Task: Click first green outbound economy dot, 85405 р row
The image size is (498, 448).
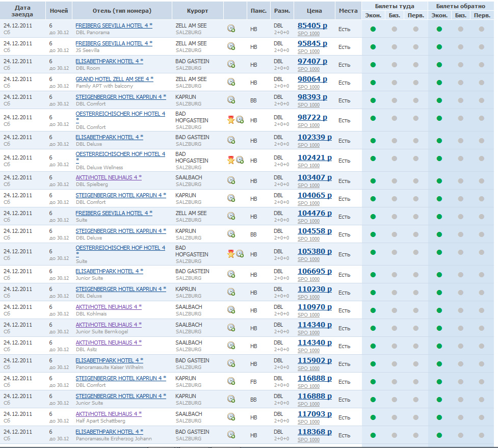Action: click(373, 29)
